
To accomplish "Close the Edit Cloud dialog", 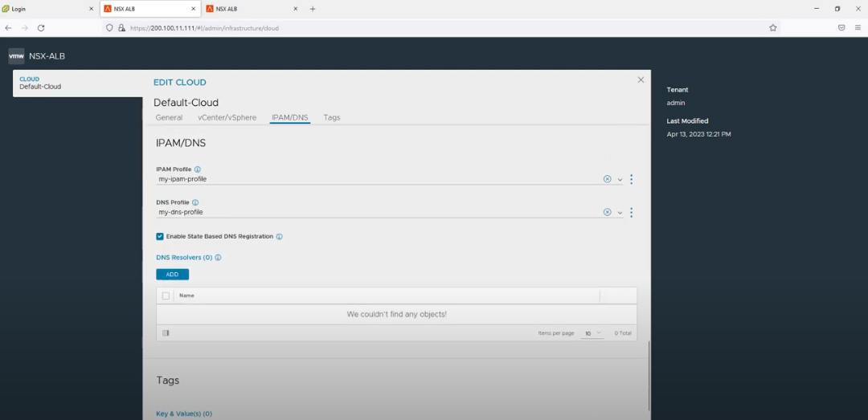I will [641, 80].
